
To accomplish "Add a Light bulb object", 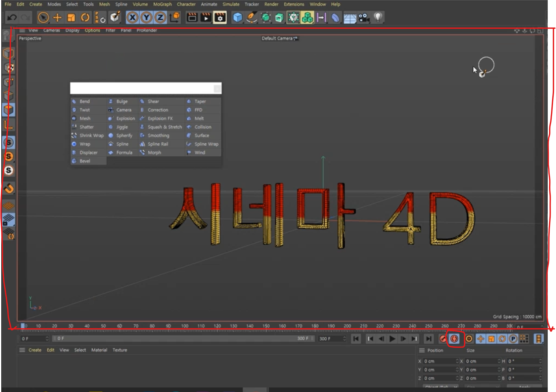I will tap(378, 17).
